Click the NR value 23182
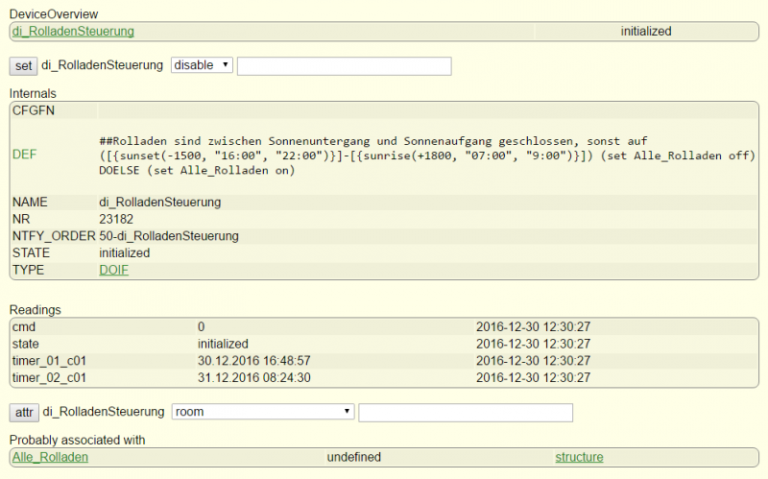The image size is (768, 479). tap(115, 219)
